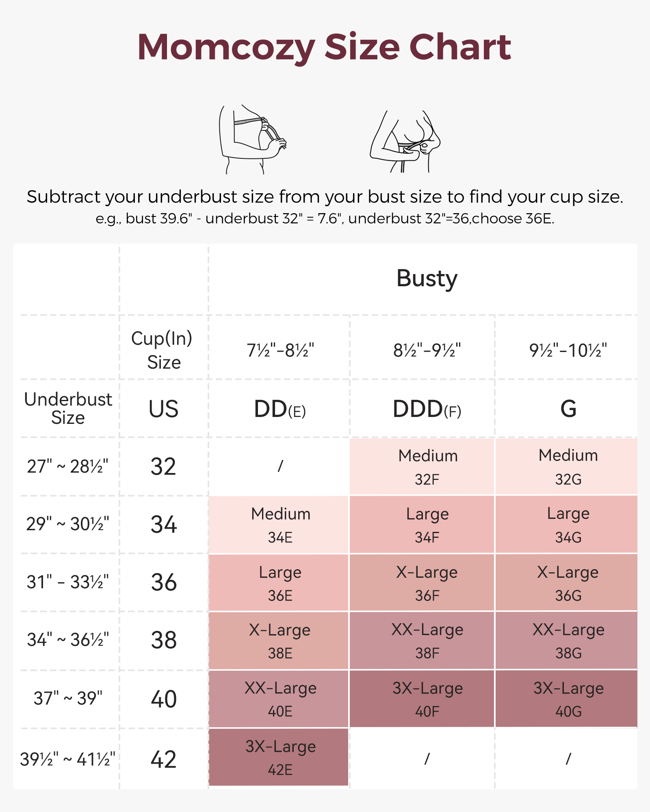Pick the Large 34G size cell

(x=567, y=525)
